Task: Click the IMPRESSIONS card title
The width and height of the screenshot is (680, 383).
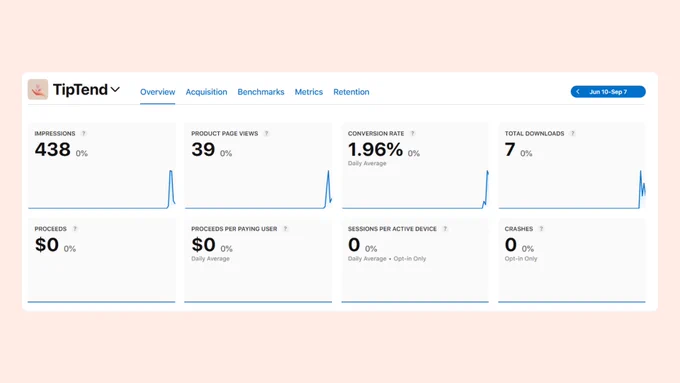Action: click(55, 133)
